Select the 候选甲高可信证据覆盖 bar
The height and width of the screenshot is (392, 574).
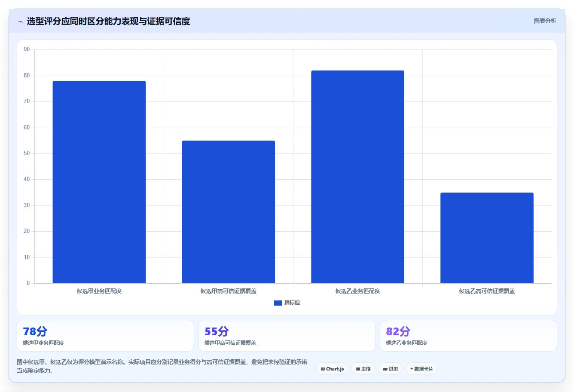(x=229, y=212)
